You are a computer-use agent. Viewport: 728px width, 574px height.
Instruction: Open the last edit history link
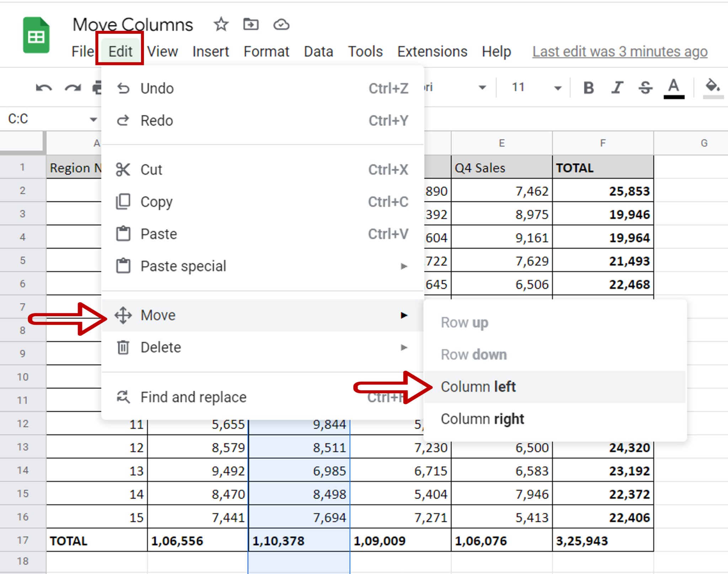point(620,52)
